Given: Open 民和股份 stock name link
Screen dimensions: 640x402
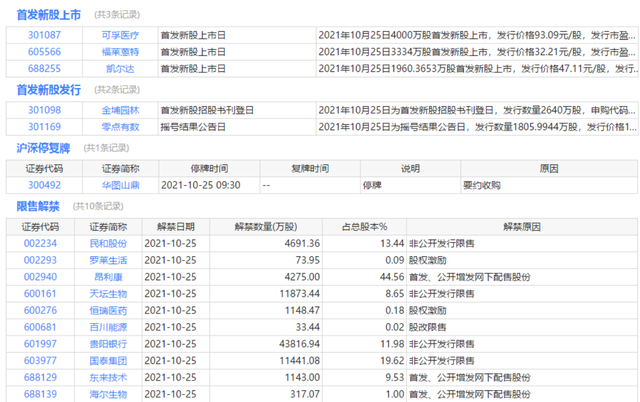Looking at the screenshot, I should point(108,244).
